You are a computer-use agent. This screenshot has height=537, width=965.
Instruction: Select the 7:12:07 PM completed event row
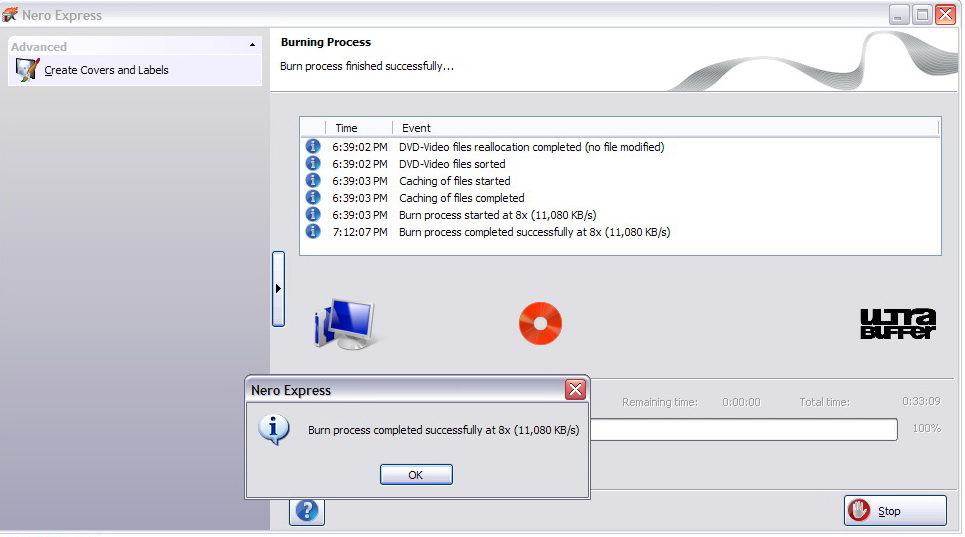620,232
